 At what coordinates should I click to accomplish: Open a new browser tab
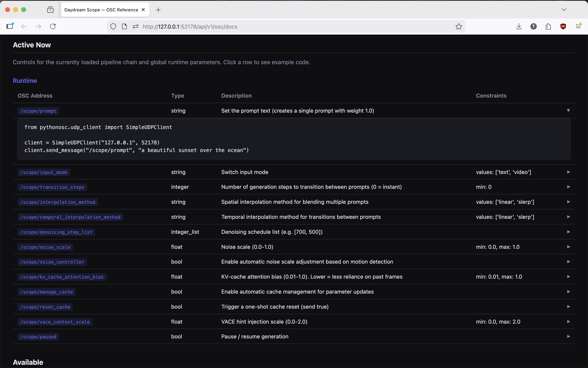[158, 10]
